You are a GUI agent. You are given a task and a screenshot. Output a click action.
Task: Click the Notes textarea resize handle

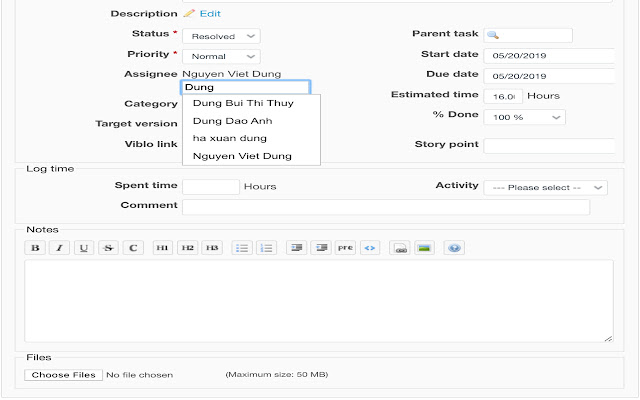coord(608,338)
